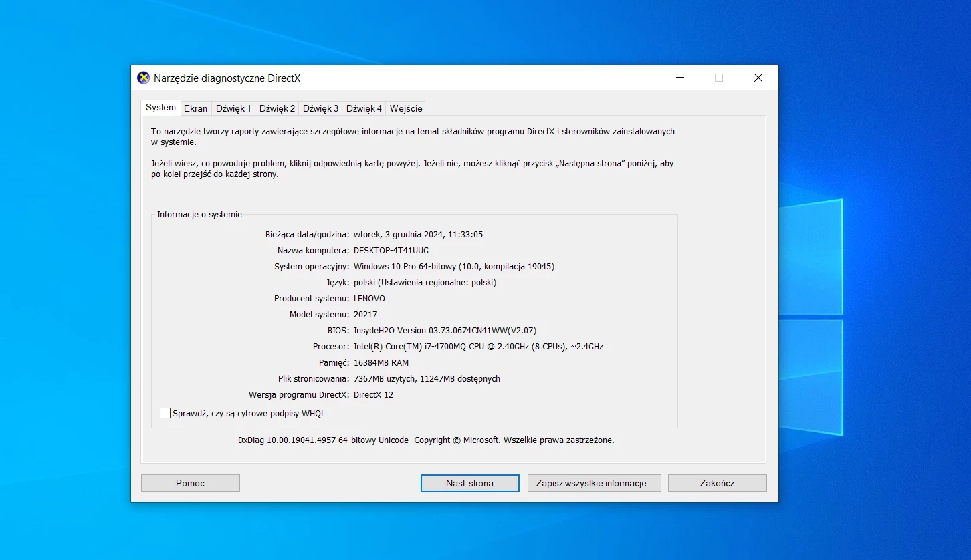Open the Dźwięk 3 tab
Viewport: 971px width, 560px height.
coord(320,108)
